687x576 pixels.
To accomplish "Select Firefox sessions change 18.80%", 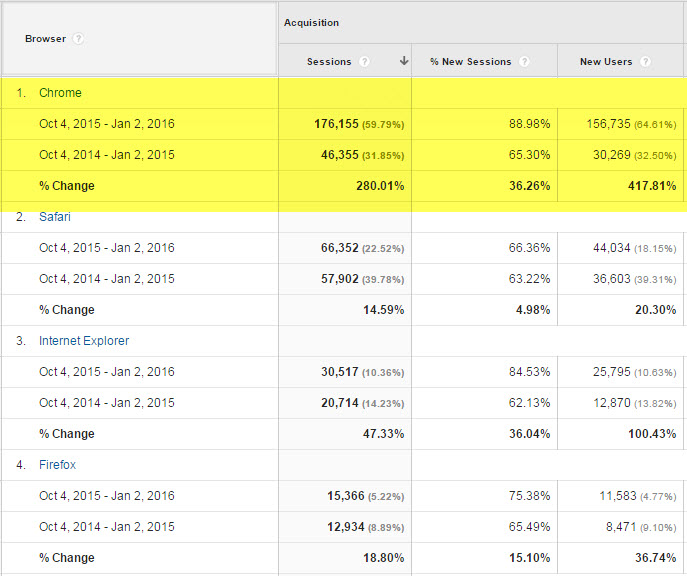I will (383, 558).
